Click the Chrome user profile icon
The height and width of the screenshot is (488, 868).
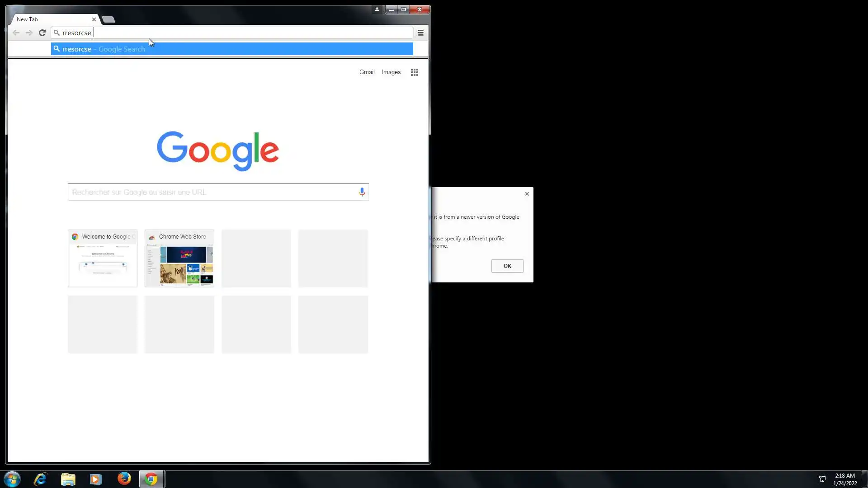click(377, 9)
